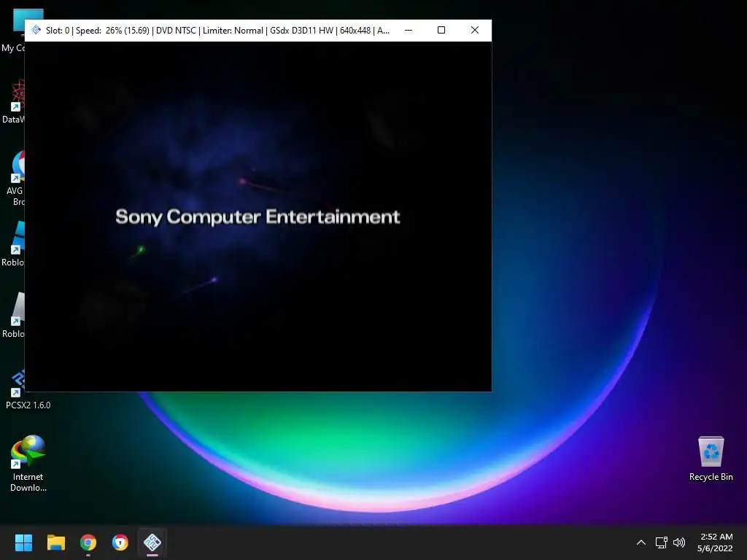747x560 pixels.
Task: Click the PCSX2 logo in the title bar
Action: point(36,30)
